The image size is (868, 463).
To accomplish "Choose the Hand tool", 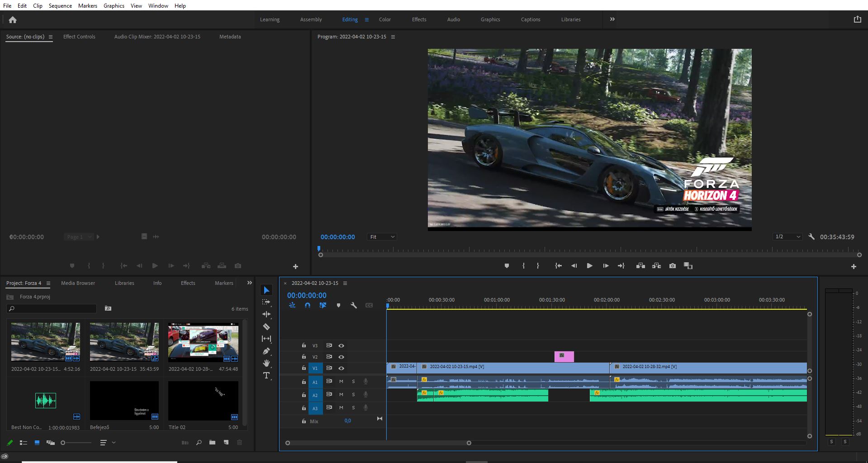I will coord(266,363).
